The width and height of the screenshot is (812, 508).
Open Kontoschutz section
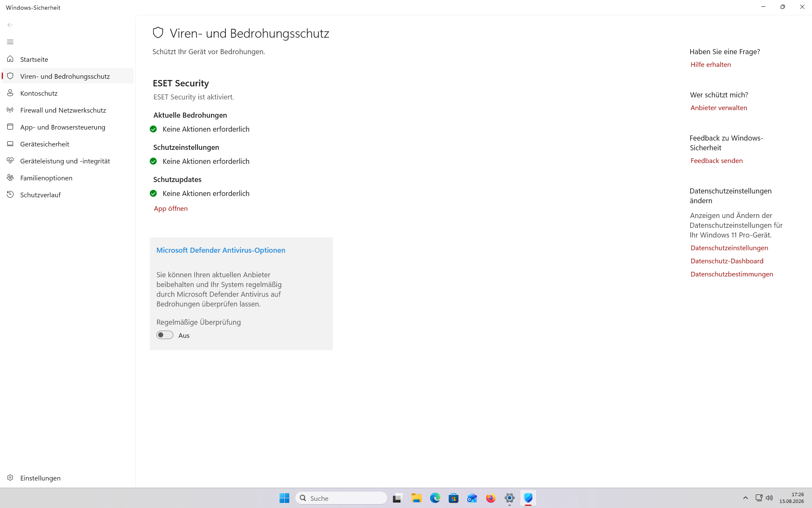68,93
